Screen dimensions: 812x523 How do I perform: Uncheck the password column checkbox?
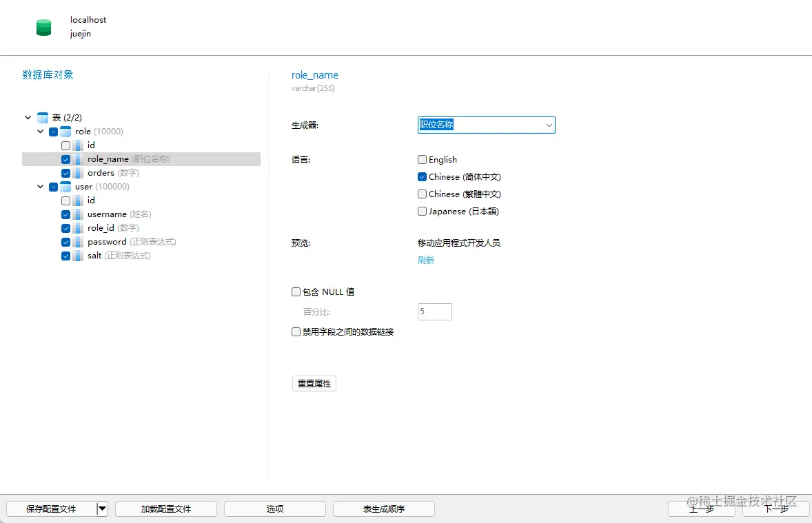[x=65, y=242]
